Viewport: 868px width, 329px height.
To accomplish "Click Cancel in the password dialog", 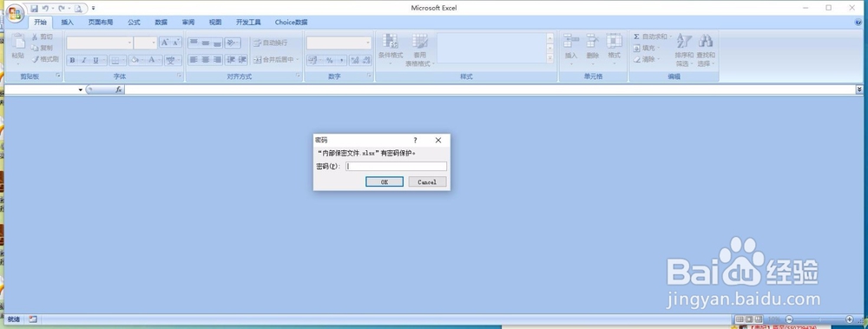I will [427, 181].
